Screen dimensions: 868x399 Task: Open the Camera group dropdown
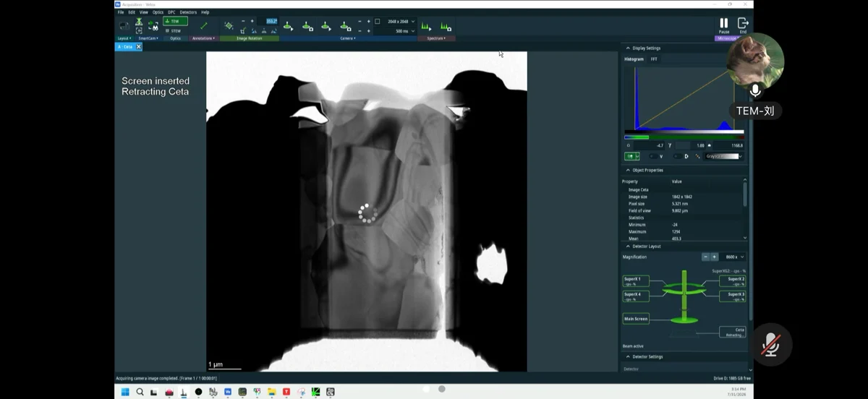347,38
